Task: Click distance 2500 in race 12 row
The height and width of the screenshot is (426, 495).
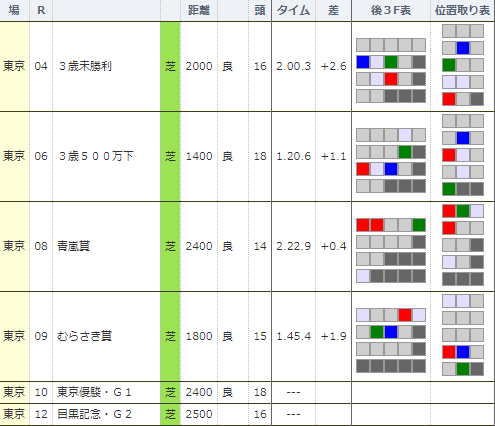Action: pyautogui.click(x=199, y=414)
